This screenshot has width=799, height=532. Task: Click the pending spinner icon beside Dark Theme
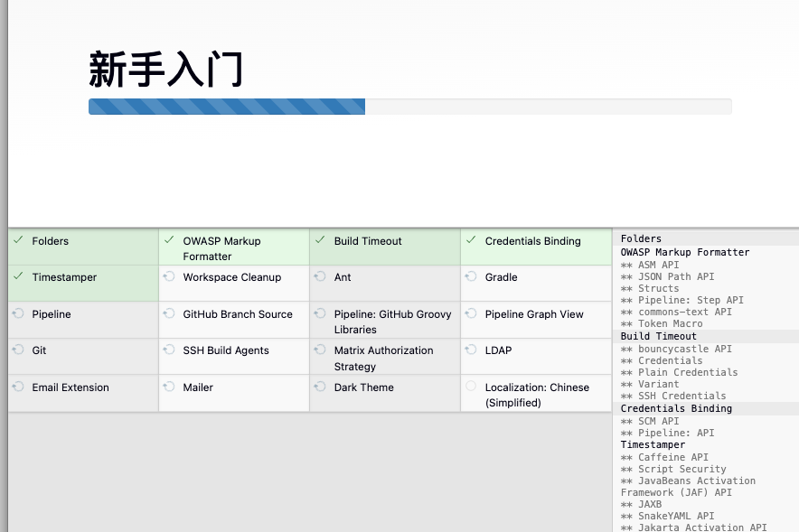tap(319, 387)
